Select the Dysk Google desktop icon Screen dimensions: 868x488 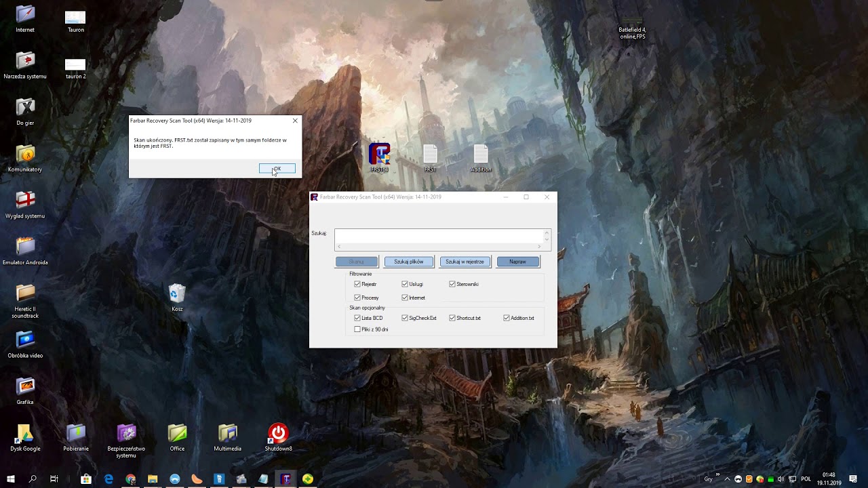[x=25, y=438]
